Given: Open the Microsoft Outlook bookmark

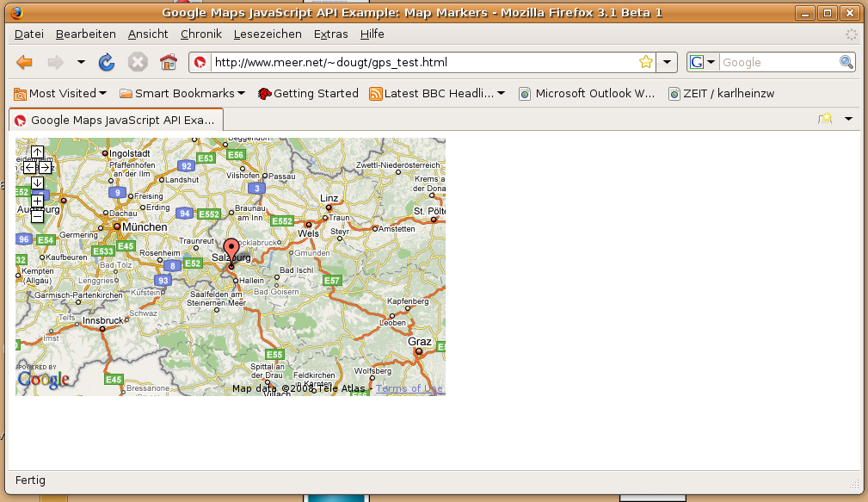Looking at the screenshot, I should click(587, 94).
